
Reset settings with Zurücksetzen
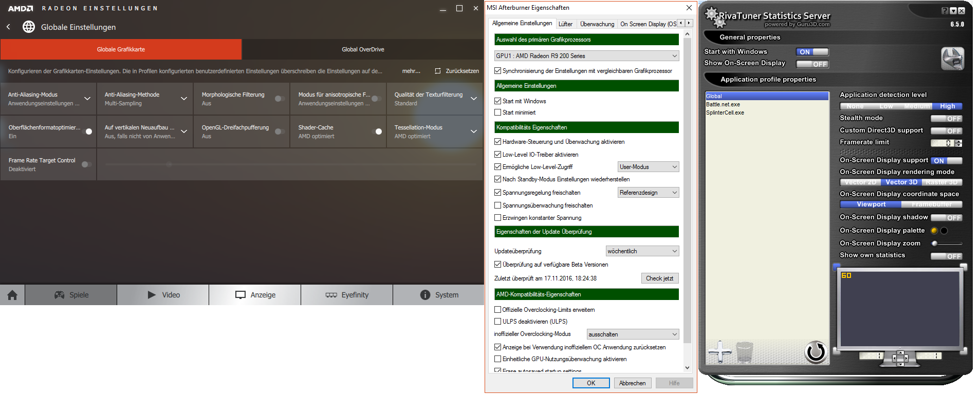tap(457, 71)
